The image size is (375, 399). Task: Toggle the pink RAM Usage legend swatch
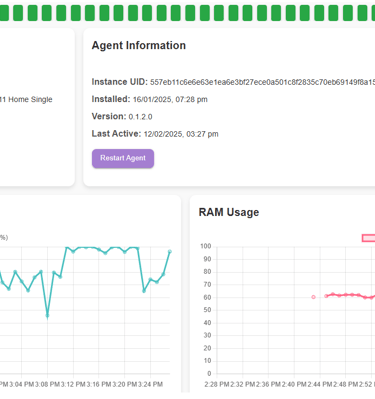coord(369,238)
